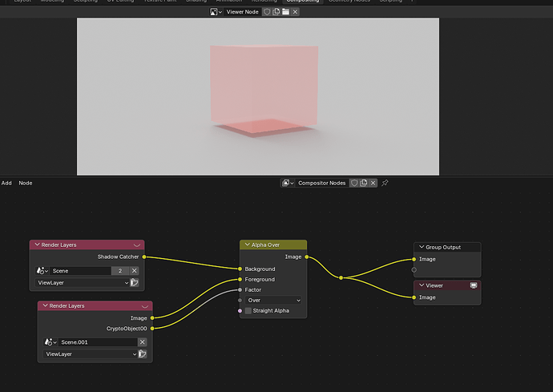Browse node trees beside Compositor Nodes
Screen dimensions: 553x392
point(288,183)
